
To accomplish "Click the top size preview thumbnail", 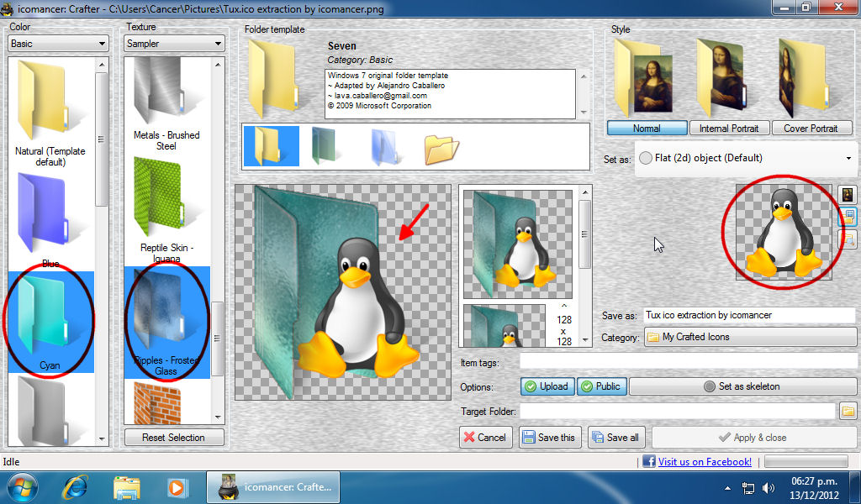I will tap(518, 244).
